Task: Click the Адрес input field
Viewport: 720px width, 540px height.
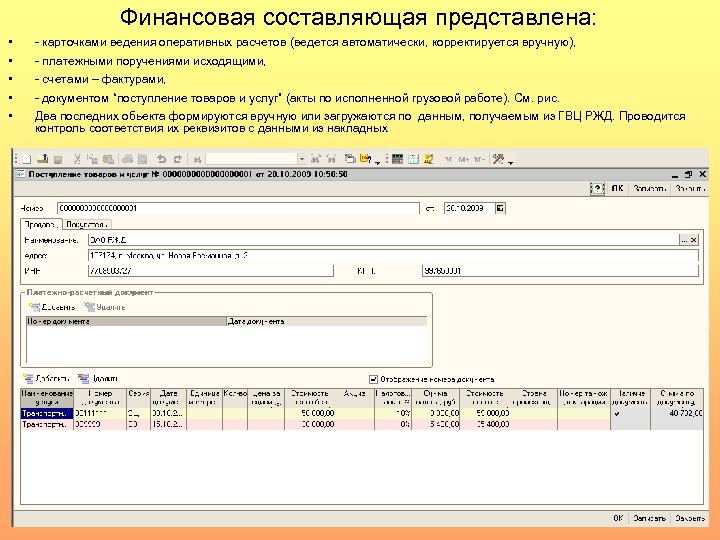Action: pos(393,255)
